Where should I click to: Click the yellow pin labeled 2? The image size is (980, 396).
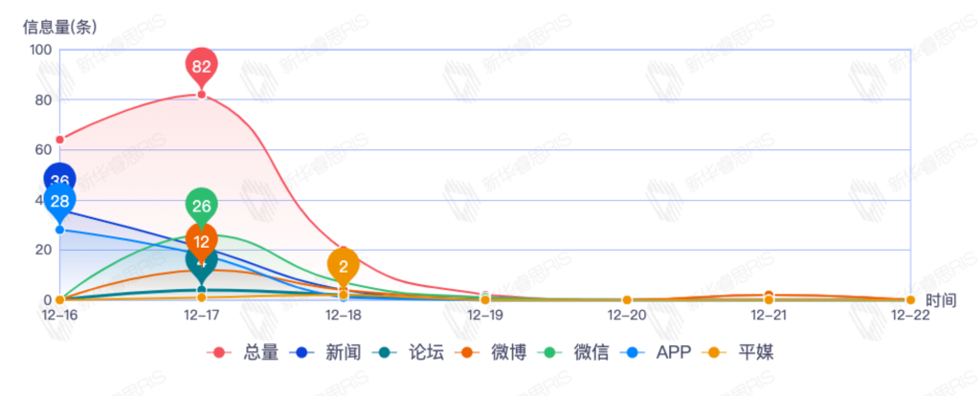[344, 266]
